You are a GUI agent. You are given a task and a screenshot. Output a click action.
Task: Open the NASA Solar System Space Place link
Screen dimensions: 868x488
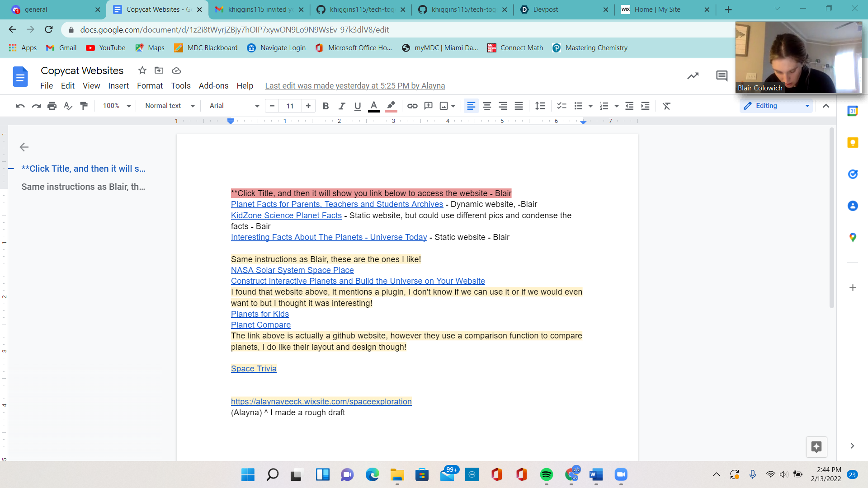point(292,270)
